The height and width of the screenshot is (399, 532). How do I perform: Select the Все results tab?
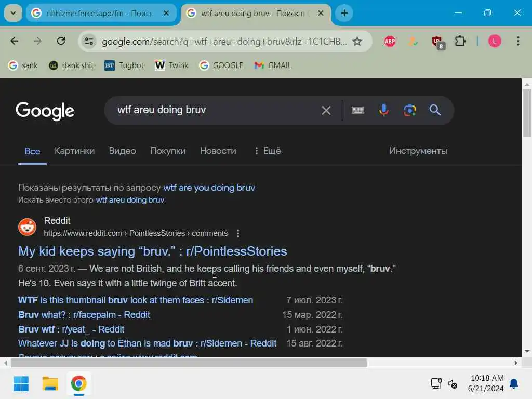point(32,151)
